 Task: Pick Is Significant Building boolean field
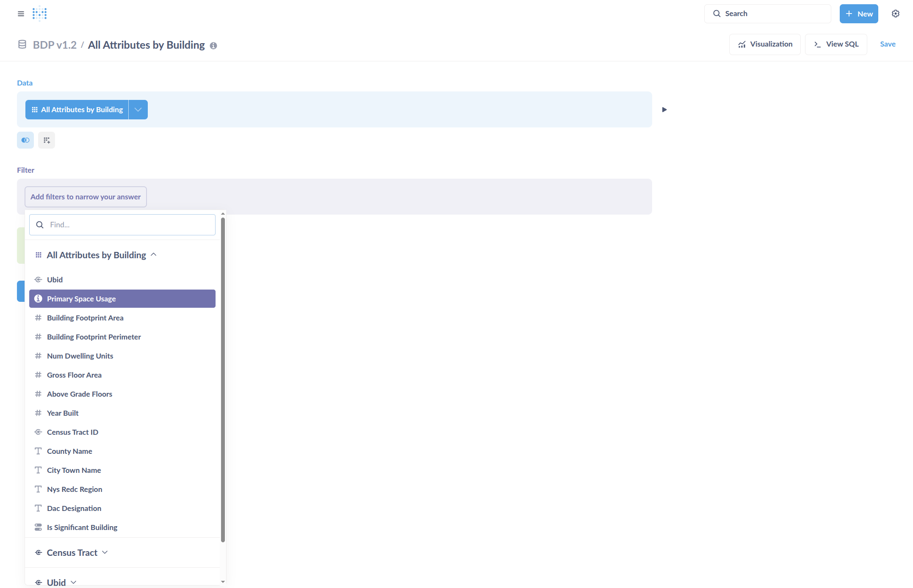tap(82, 527)
